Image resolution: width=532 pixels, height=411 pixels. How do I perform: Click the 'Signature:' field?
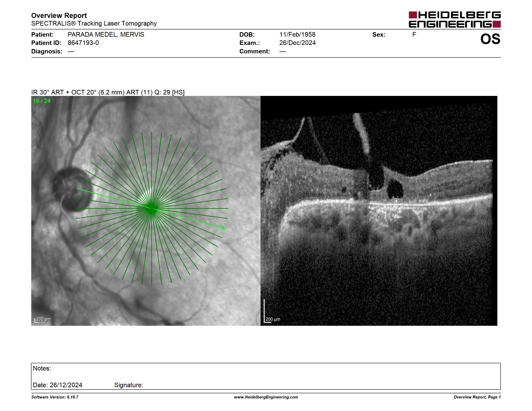click(129, 385)
